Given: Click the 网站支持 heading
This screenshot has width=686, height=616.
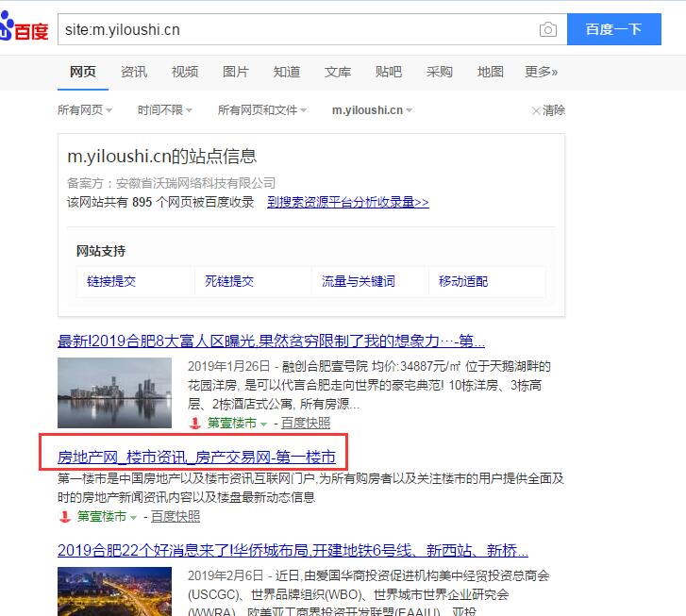Looking at the screenshot, I should tap(101, 251).
